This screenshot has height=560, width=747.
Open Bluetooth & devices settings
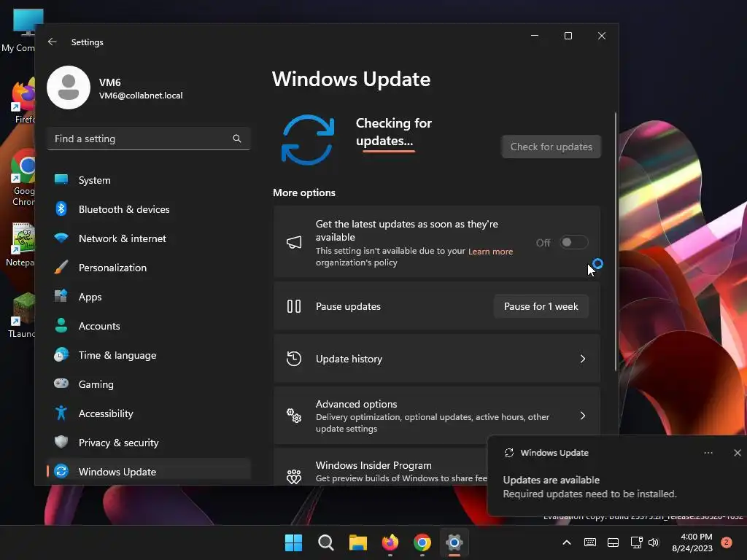(x=149, y=209)
